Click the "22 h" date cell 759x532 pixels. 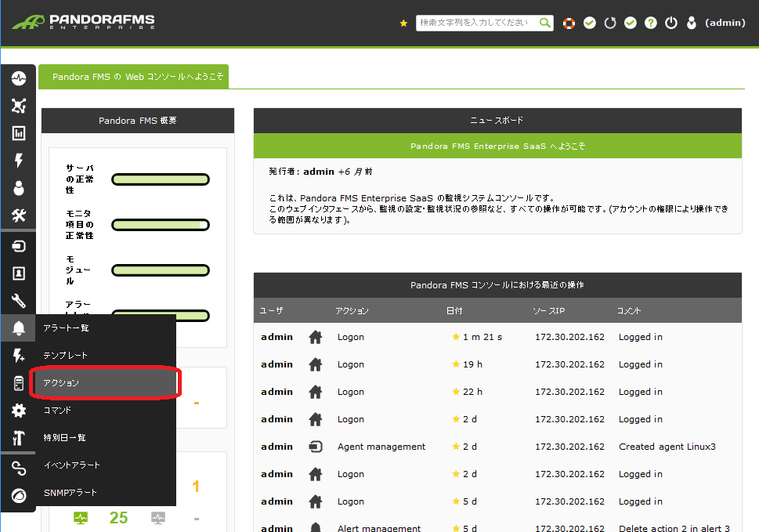pyautogui.click(x=472, y=392)
